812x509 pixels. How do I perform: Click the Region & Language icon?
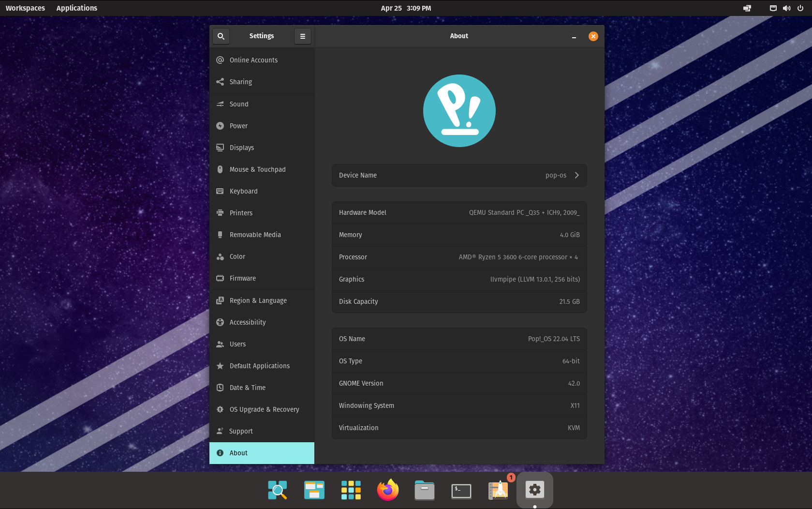[x=220, y=300]
